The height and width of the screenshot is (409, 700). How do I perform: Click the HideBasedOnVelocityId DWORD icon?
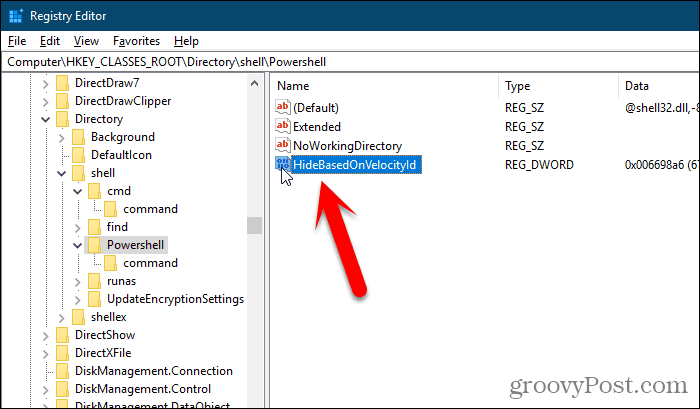(x=283, y=165)
